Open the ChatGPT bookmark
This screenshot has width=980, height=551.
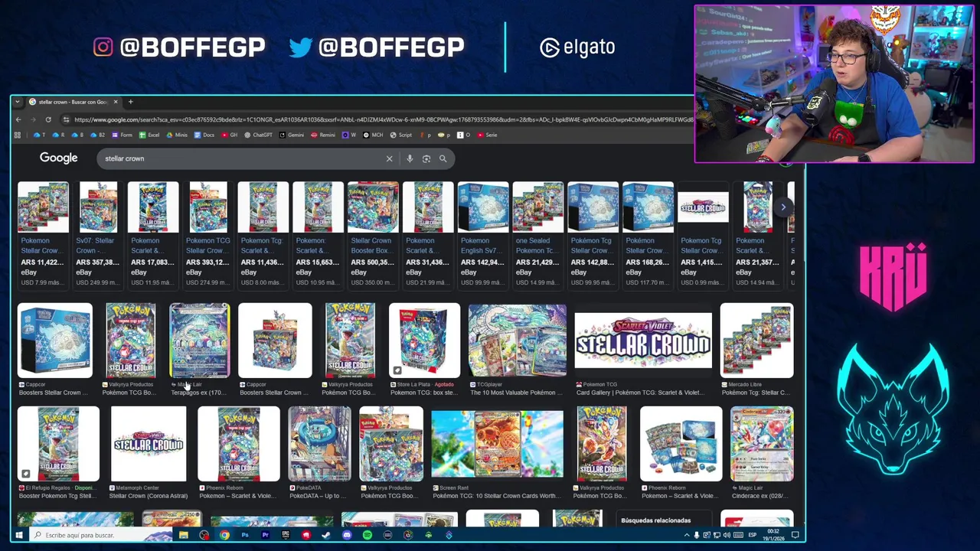tap(257, 135)
